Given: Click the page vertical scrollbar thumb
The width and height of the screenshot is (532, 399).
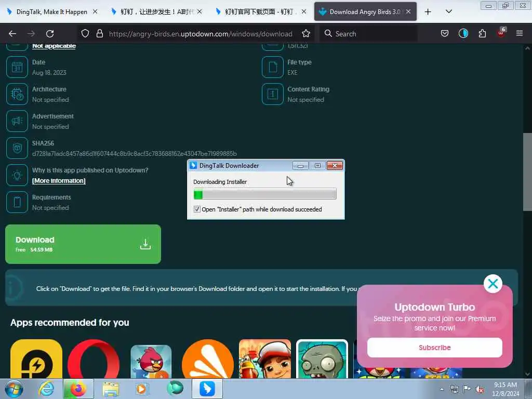Looking at the screenshot, I should [x=527, y=171].
